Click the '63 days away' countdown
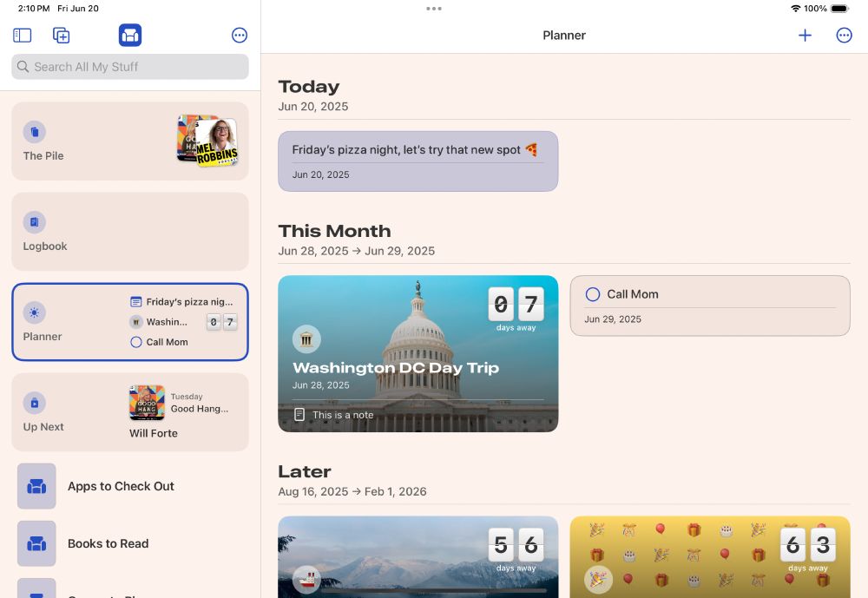Image resolution: width=868 pixels, height=598 pixels. pos(807,549)
